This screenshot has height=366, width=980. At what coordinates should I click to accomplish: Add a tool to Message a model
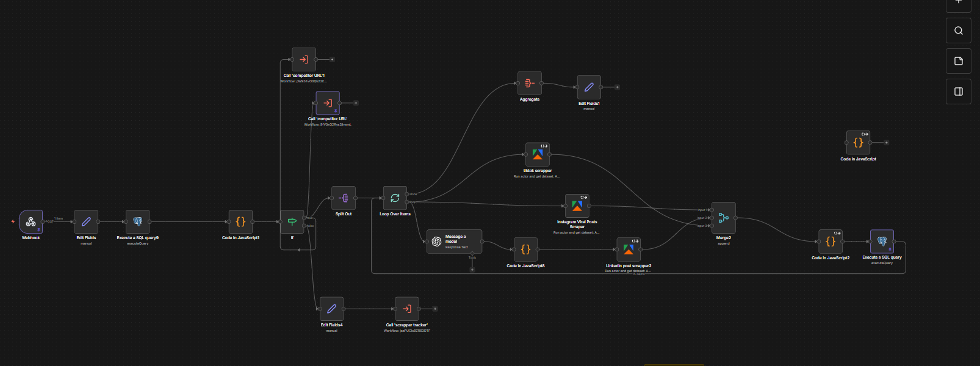pos(472,269)
